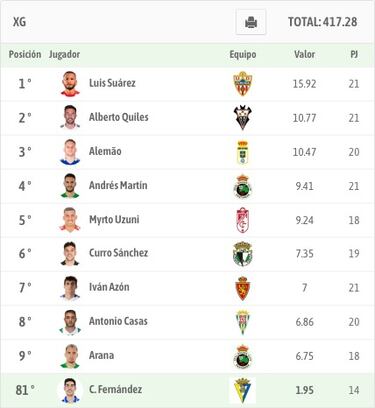This screenshot has width=375, height=408.
Task: Click Arana player avatar
Action: [x=70, y=356]
